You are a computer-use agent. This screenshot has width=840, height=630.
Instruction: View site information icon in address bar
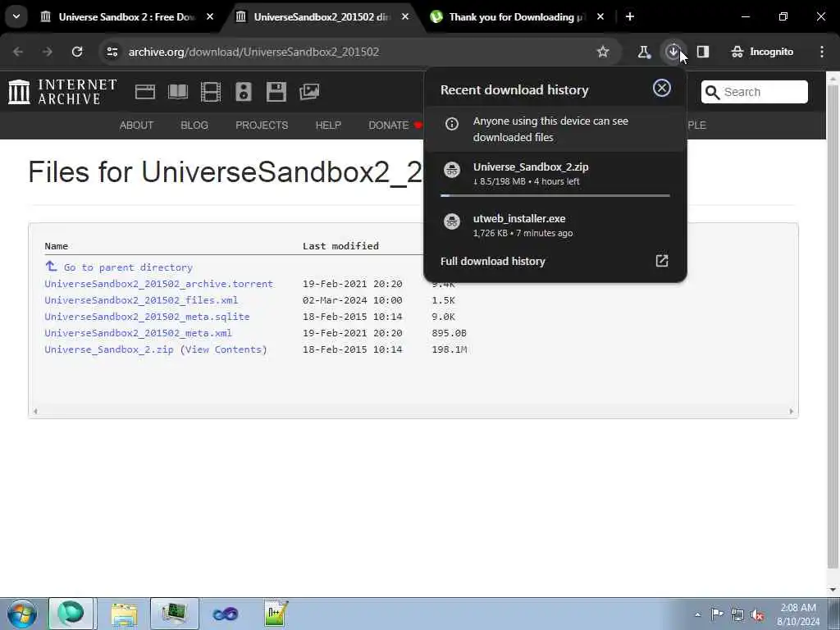[112, 52]
